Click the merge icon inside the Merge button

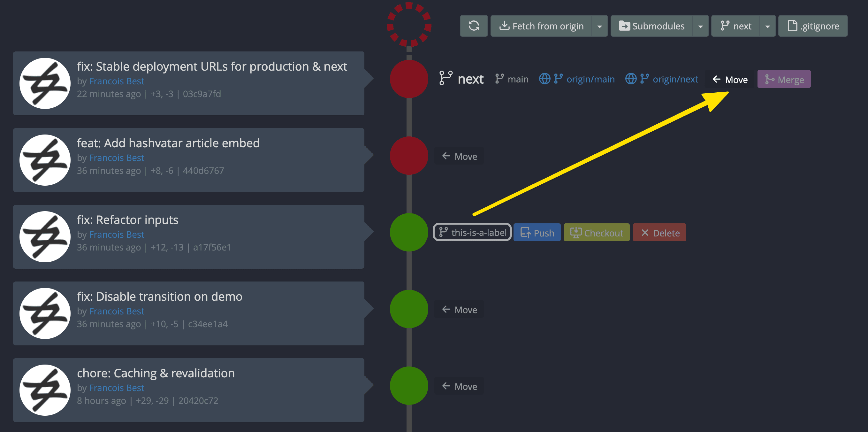[770, 79]
